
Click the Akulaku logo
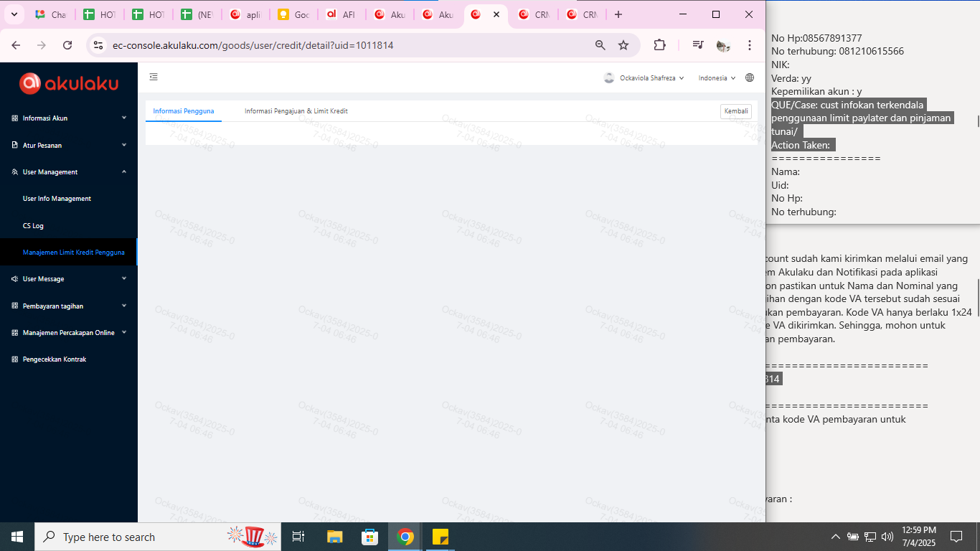pos(69,83)
